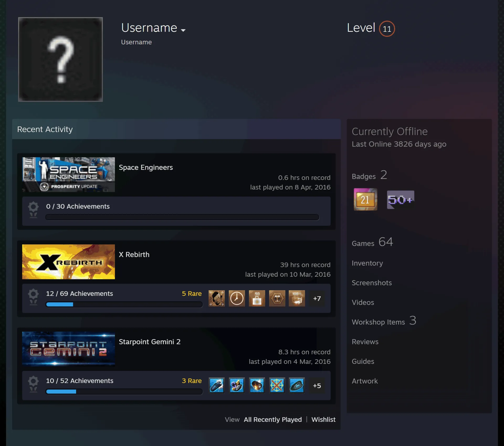Show the +5 more Starpoint Gemini 2 achievements

(x=317, y=386)
